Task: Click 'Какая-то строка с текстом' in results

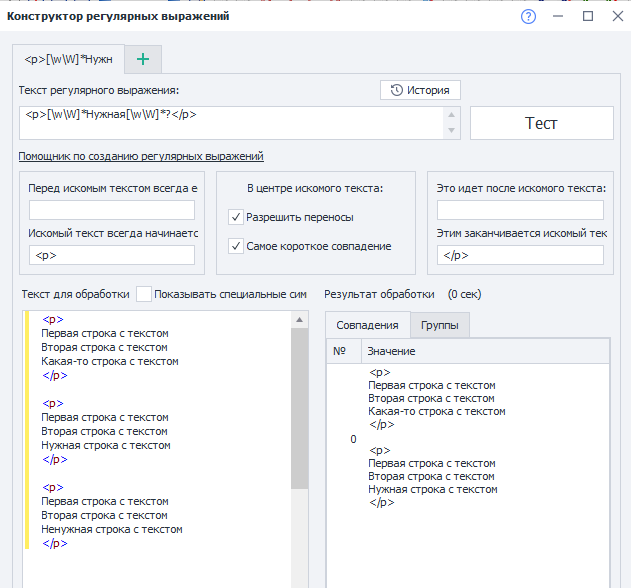Action: (x=437, y=411)
